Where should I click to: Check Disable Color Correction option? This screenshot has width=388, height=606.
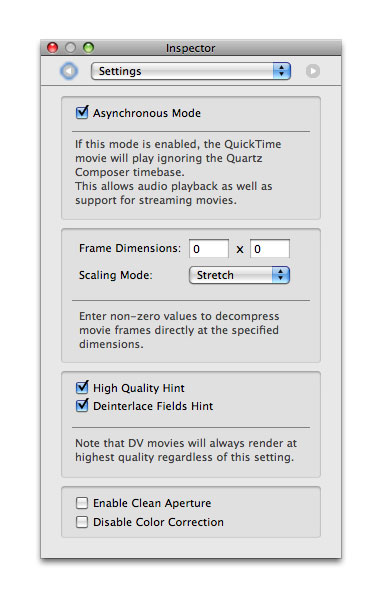[82, 522]
